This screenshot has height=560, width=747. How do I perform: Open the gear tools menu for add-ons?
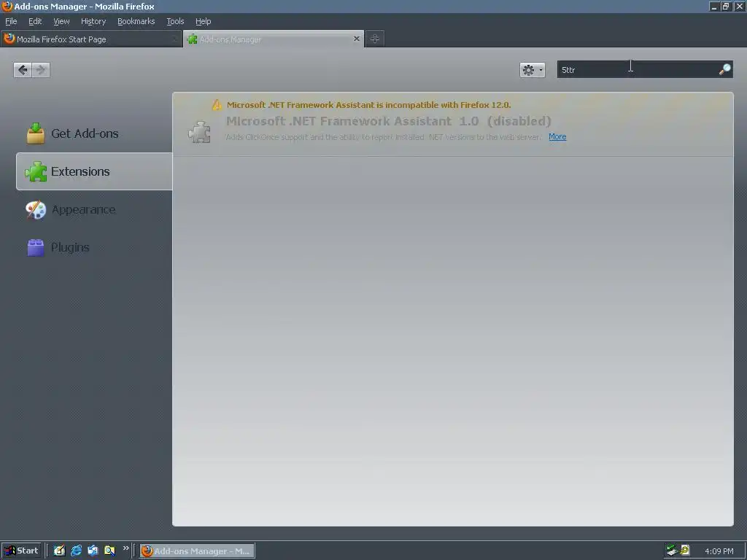[532, 70]
